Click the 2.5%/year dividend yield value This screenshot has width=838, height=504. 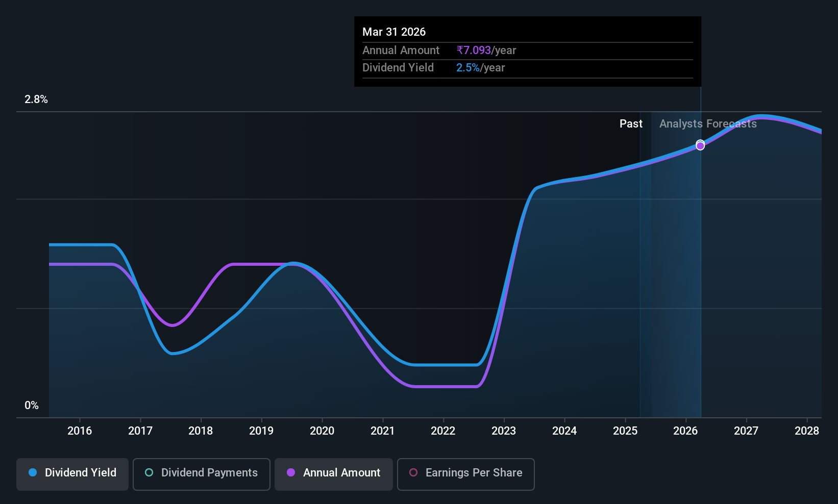click(480, 68)
